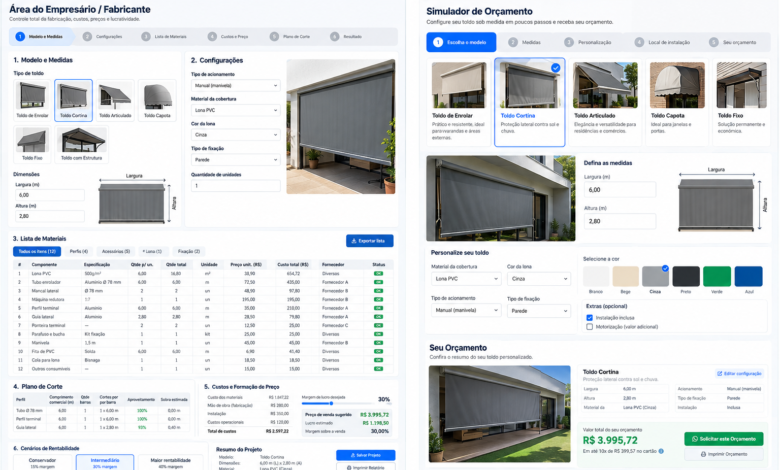Screen dimensions: 780x470
Task: Click the Salvar Projeto button
Action: [x=366, y=455]
